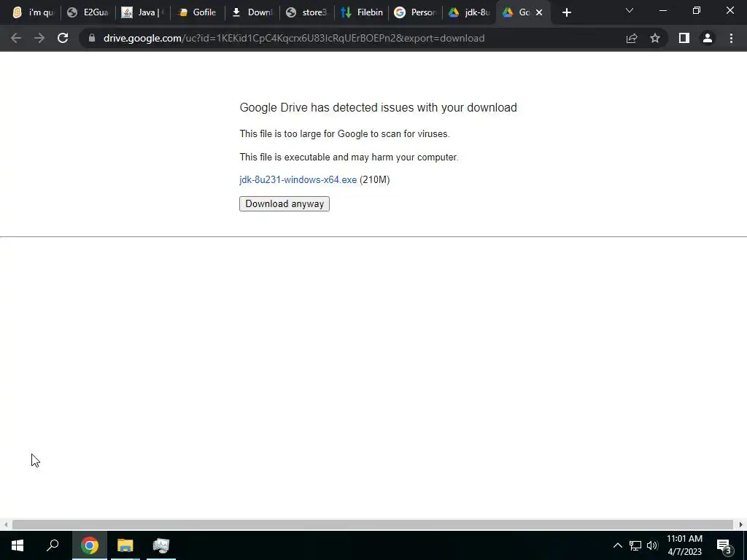Click the text "executable and may harm your computer"
The width and height of the screenshot is (747, 560).
pos(371,157)
